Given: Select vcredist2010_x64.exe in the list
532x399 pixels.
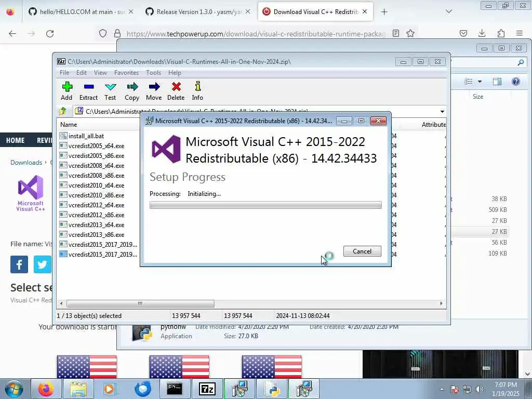Looking at the screenshot, I should click(96, 185).
